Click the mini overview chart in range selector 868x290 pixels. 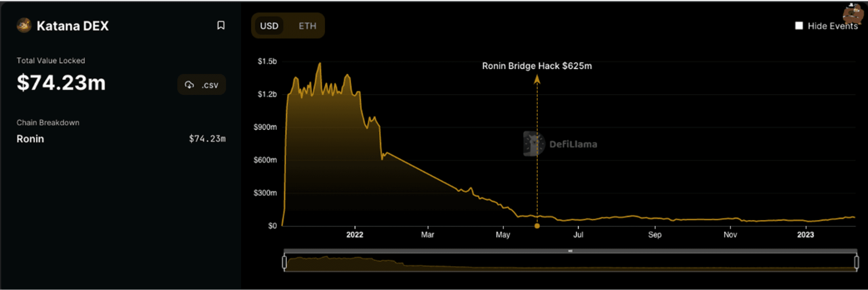(x=570, y=263)
